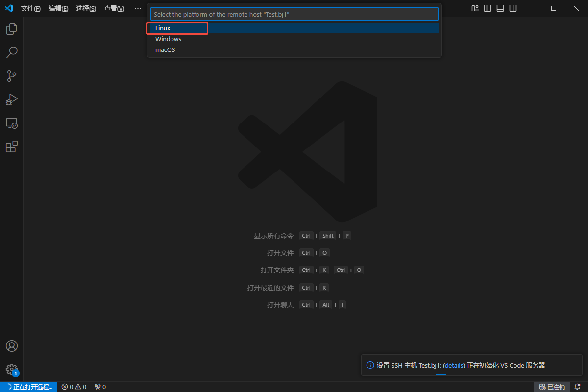
Task: Click the Accounts icon
Action: [x=11, y=346]
